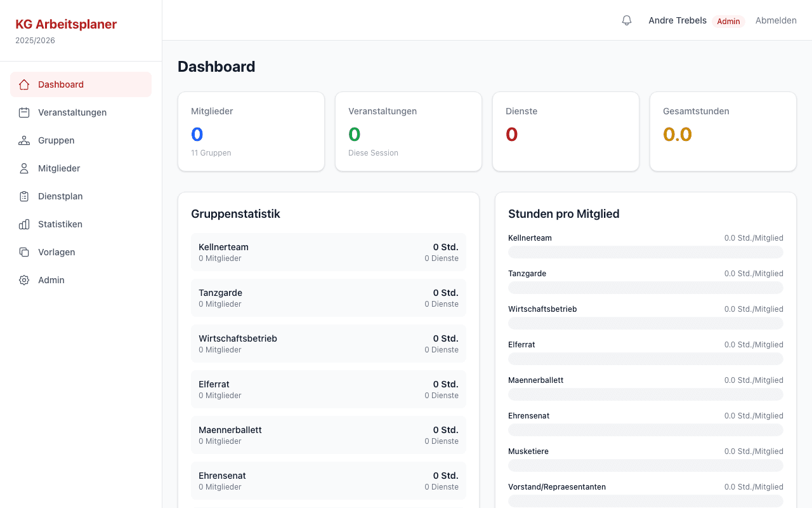Click the Vorlagen copy icon
The width and height of the screenshot is (812, 508).
tap(24, 252)
